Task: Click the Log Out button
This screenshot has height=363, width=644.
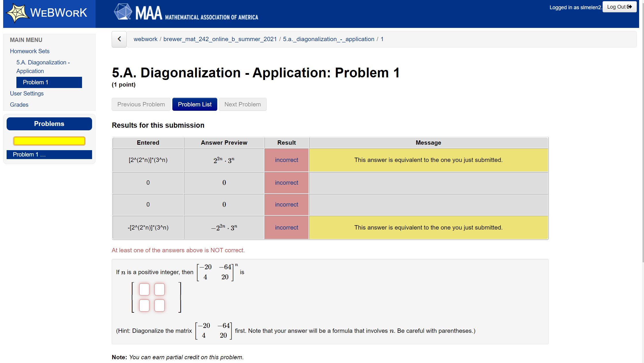Action: point(619,7)
